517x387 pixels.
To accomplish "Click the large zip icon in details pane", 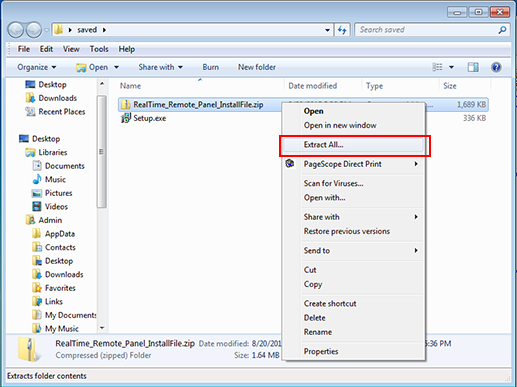I will pos(29,349).
